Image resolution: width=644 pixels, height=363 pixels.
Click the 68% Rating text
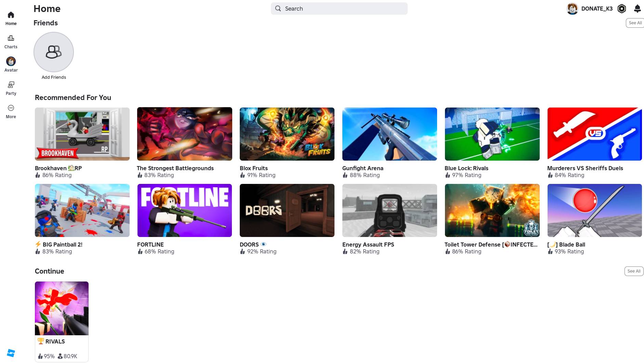click(x=159, y=251)
